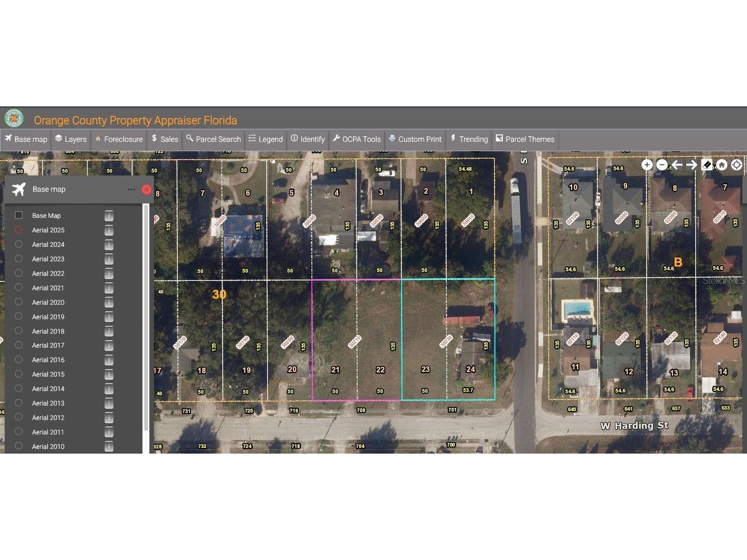The height and width of the screenshot is (560, 747).
Task: Select the Aerial 2018 radio button
Action: pyautogui.click(x=19, y=331)
